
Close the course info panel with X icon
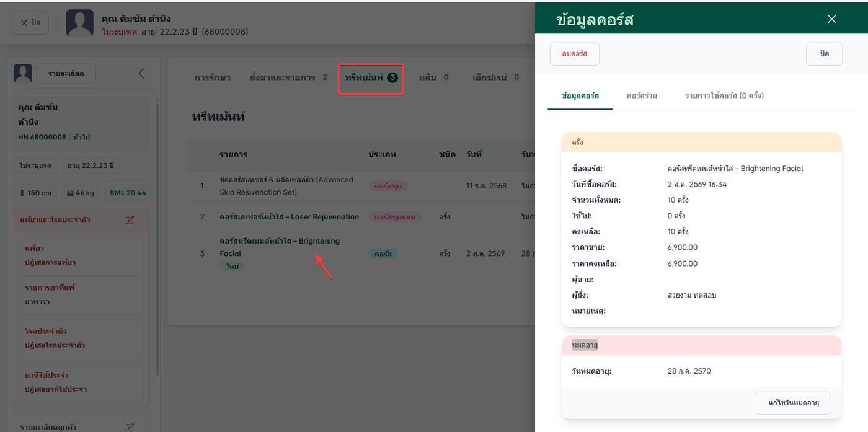tap(831, 19)
